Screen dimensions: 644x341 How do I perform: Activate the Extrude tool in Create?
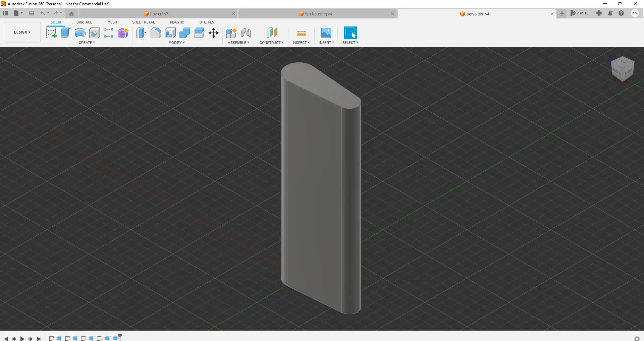[x=65, y=33]
